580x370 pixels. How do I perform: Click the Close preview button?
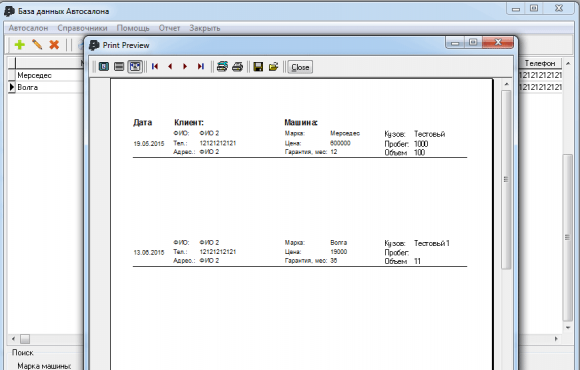click(300, 67)
